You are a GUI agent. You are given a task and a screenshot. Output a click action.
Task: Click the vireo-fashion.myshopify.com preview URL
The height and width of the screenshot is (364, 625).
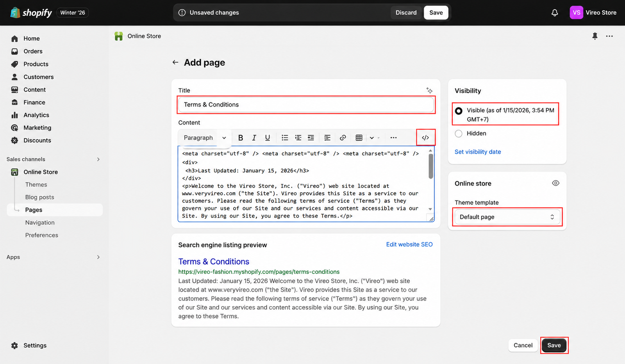pyautogui.click(x=259, y=272)
